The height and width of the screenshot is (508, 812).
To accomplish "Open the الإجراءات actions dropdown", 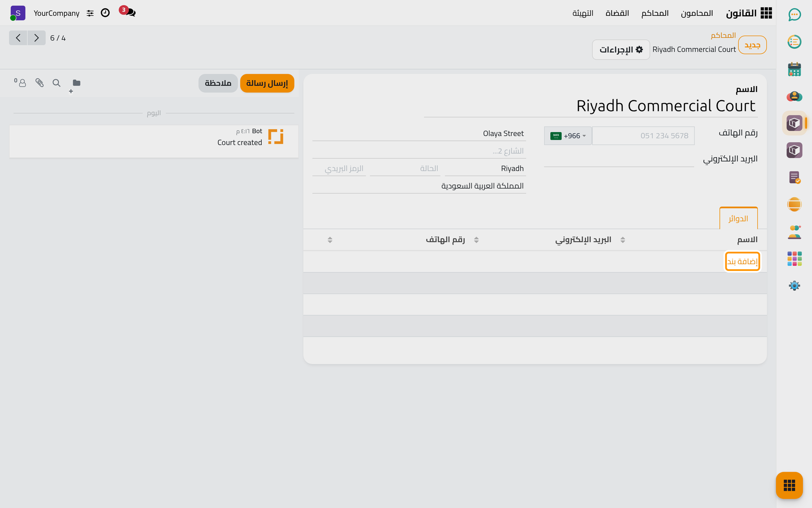I will 621,50.
